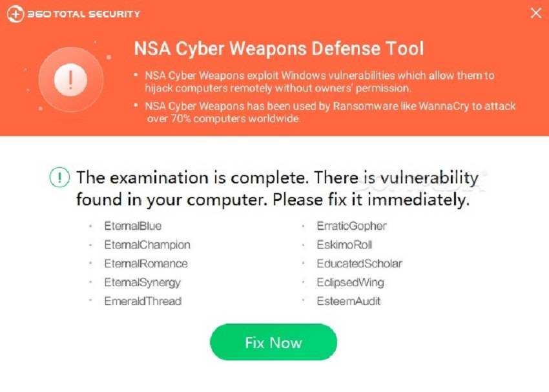Screen dimensions: 549x392
Task: Choose EternalSynergy from the list
Action: (142, 282)
